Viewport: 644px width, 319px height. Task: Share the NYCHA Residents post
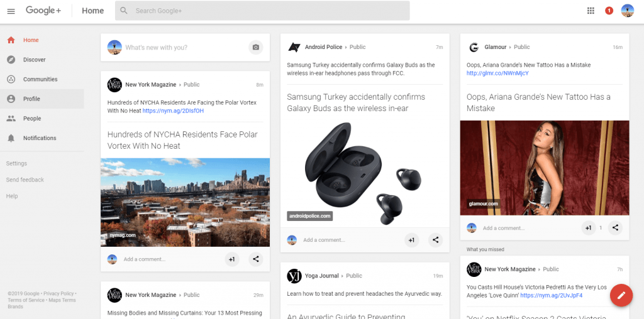[256, 259]
